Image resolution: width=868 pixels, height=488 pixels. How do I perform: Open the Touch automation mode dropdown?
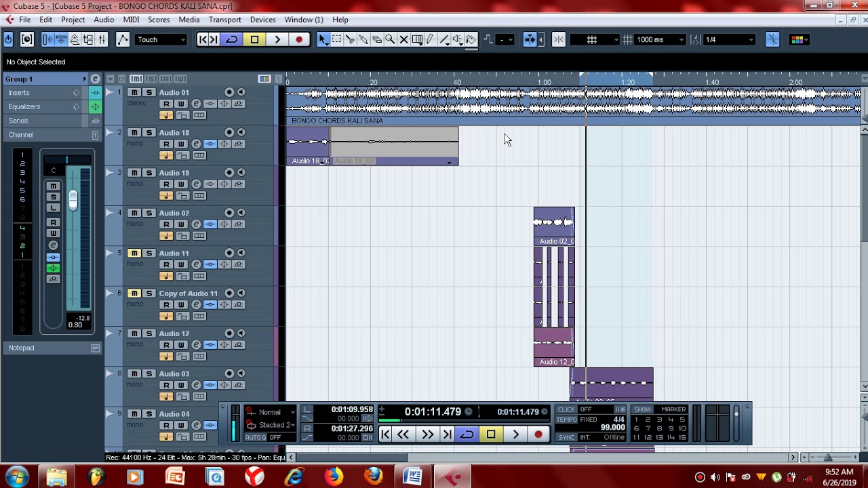point(161,40)
